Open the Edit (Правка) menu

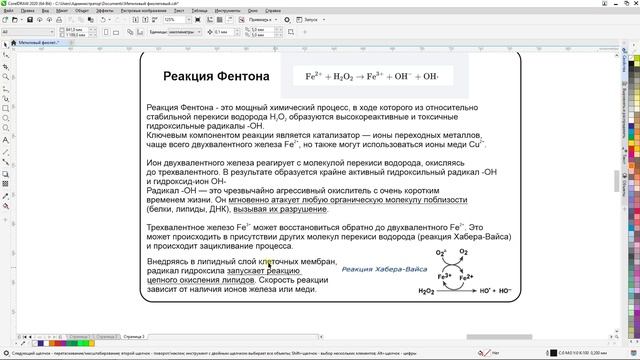pos(28,11)
